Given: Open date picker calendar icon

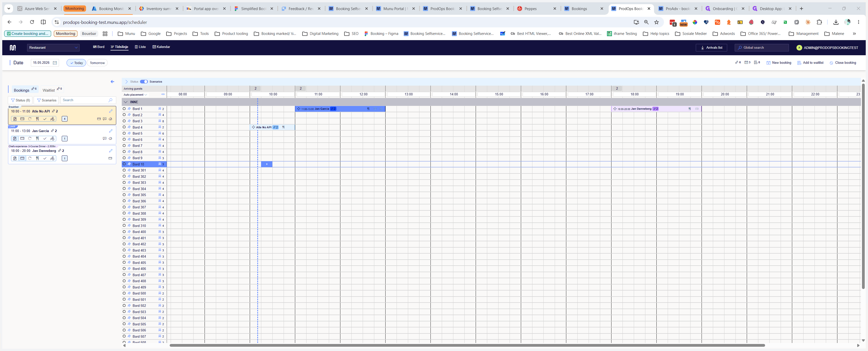Looking at the screenshot, I should pyautogui.click(x=55, y=63).
